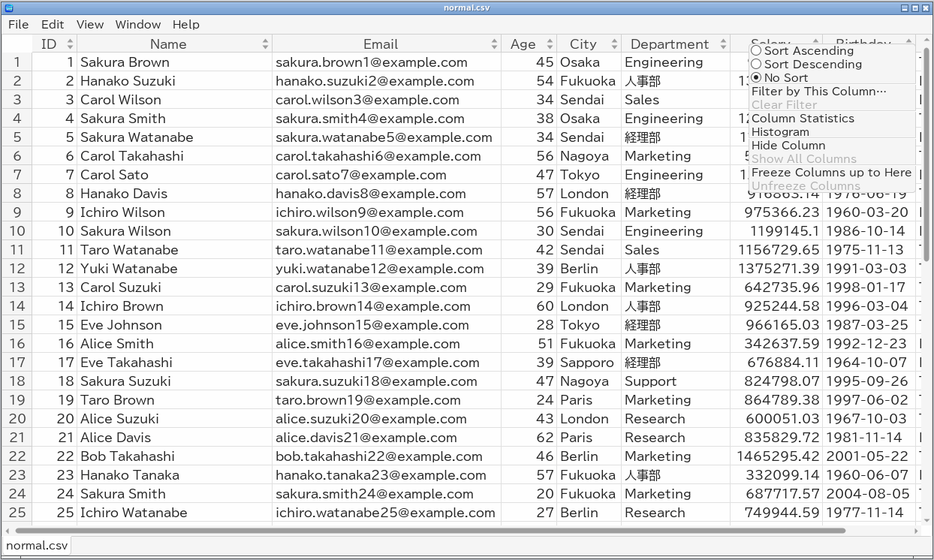Screen dimensions: 934x560
Task: Click the Email column header
Action: point(387,44)
